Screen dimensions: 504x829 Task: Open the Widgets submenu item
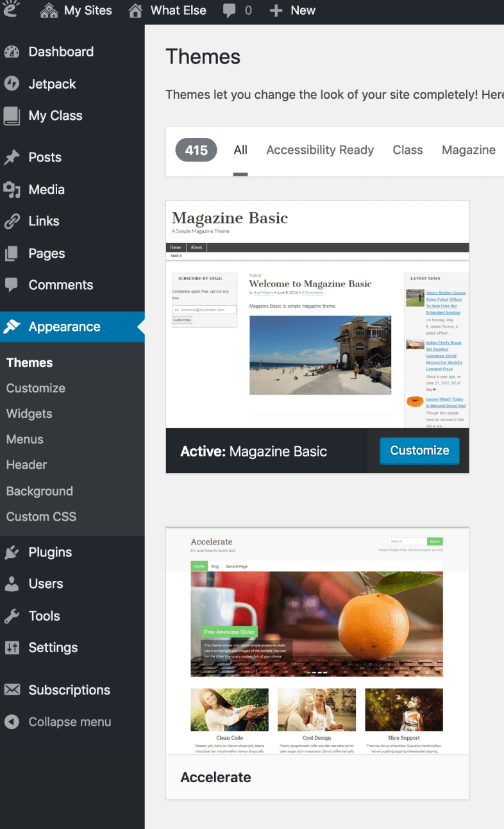coord(29,414)
